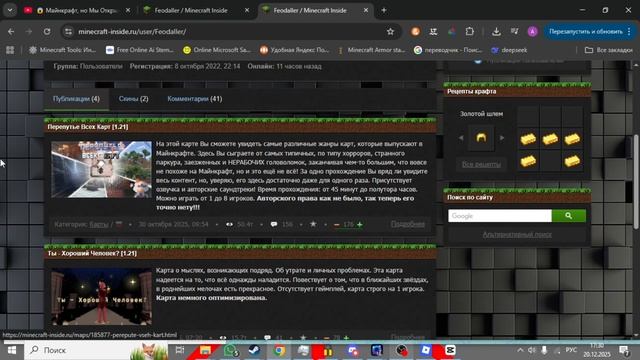640x360 pixels.
Task: Open File Explorer from the taskbar
Action: (205, 350)
